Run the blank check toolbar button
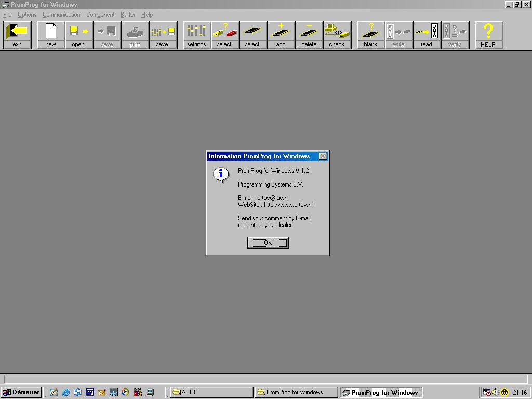 pos(371,35)
